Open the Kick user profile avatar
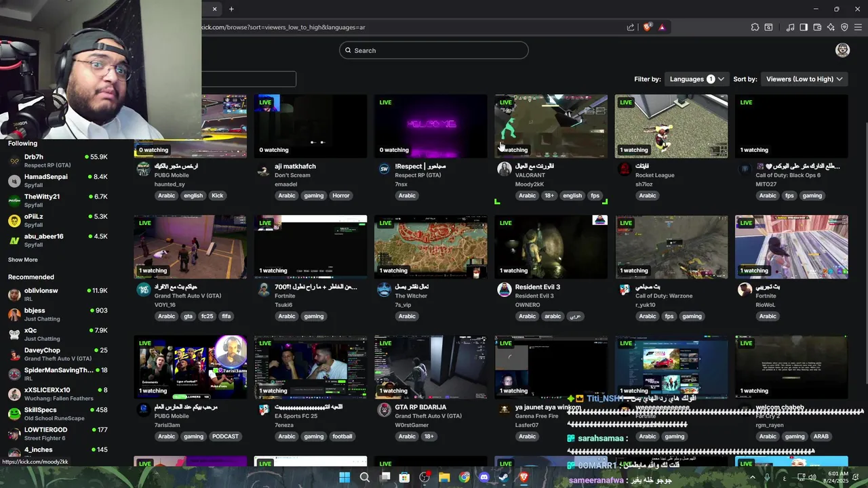 (842, 50)
